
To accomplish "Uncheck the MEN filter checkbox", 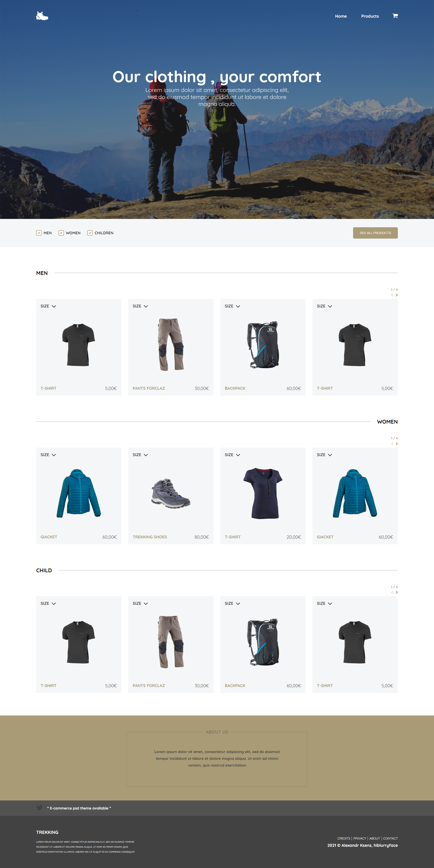I will 39,233.
